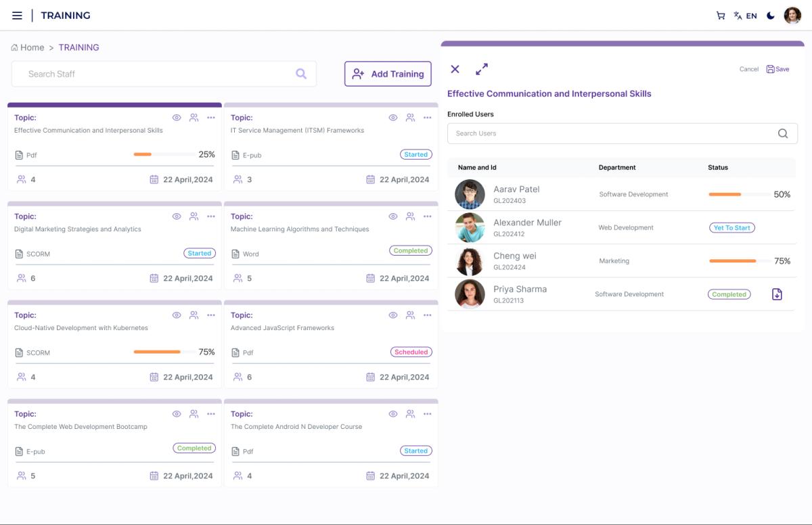Viewport: 812px width, 525px height.
Task: Save the enrolled users panel
Action: pyautogui.click(x=777, y=69)
